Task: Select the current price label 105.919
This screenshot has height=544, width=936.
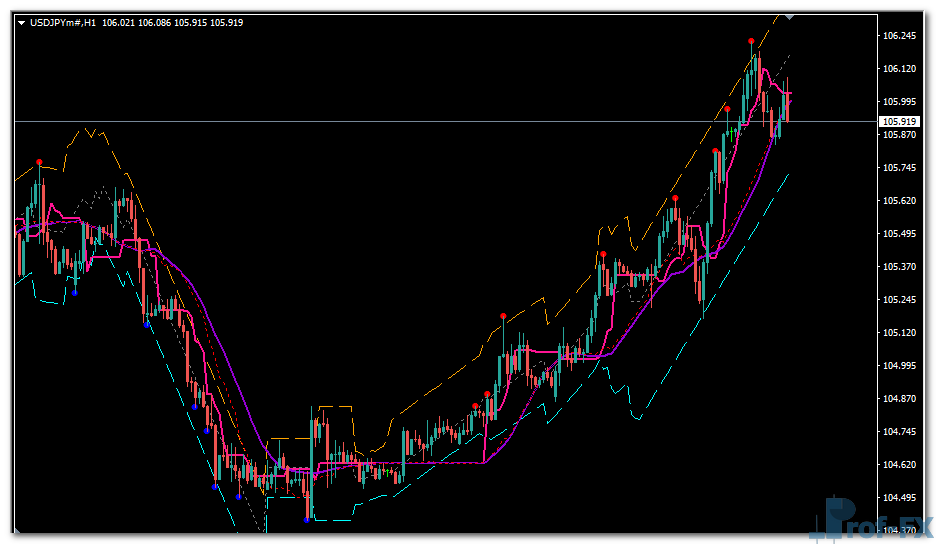Action: (x=900, y=121)
